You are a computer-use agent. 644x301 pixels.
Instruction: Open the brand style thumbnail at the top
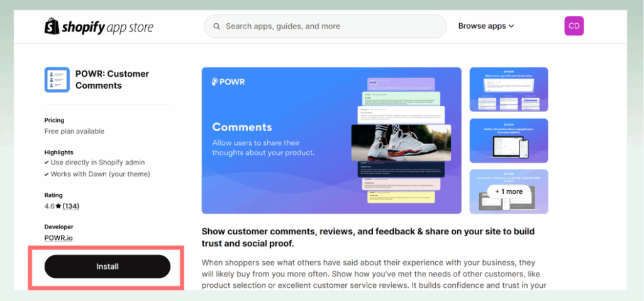[x=509, y=89]
